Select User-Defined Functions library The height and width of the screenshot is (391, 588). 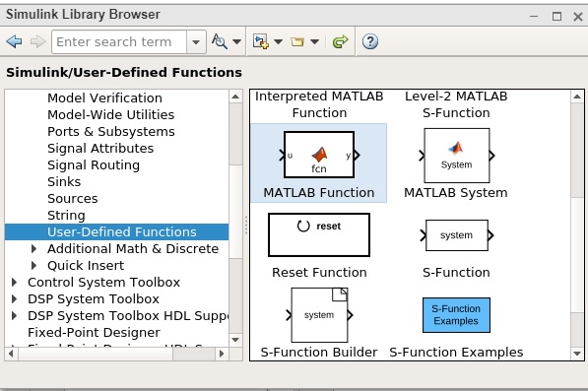(116, 232)
